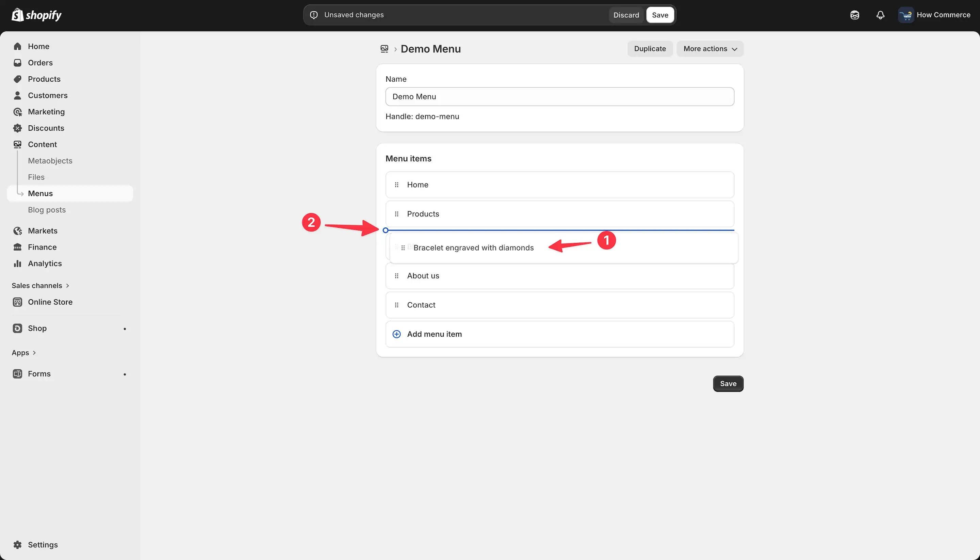Open Blog posts in the sidebar

47,210
